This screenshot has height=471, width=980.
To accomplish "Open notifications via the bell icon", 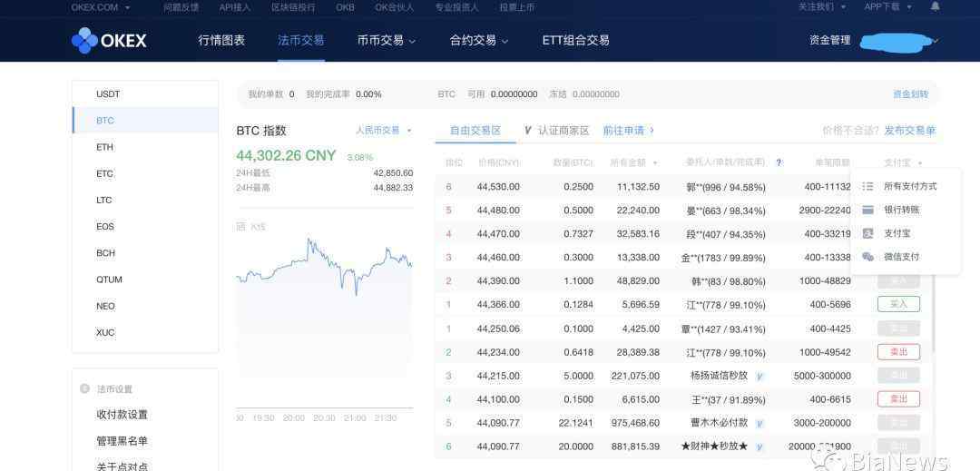I will [x=935, y=7].
